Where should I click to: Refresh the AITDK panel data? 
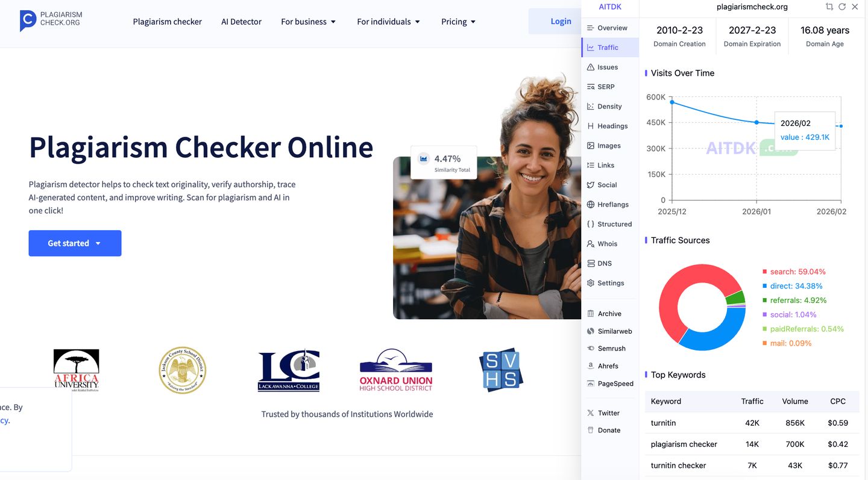[x=842, y=7]
